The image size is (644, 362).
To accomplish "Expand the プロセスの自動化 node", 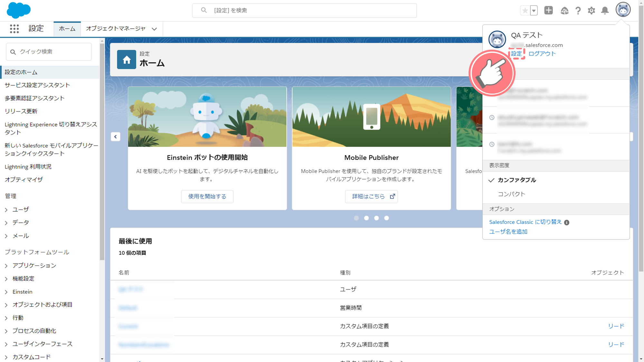I will 6,331.
